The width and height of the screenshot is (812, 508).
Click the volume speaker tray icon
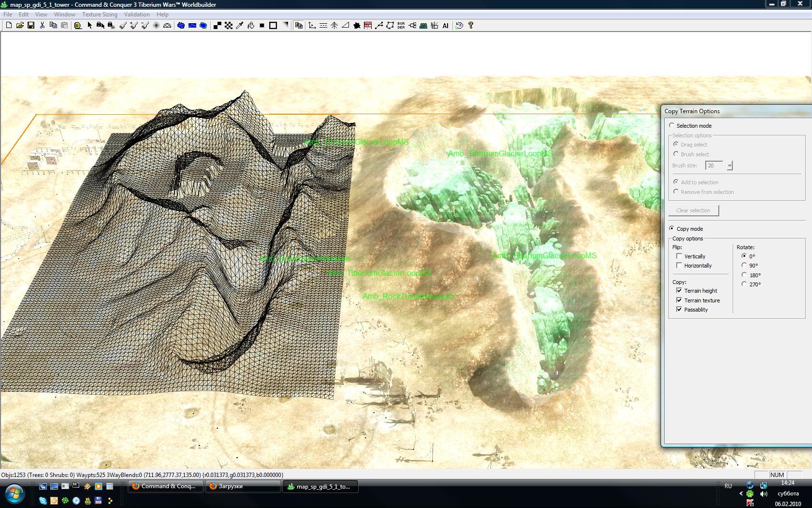(x=764, y=494)
